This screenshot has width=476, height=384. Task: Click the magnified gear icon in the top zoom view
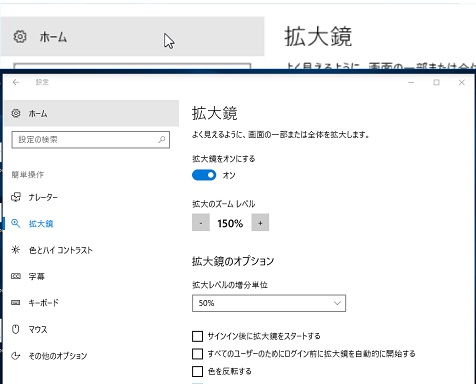tap(20, 36)
